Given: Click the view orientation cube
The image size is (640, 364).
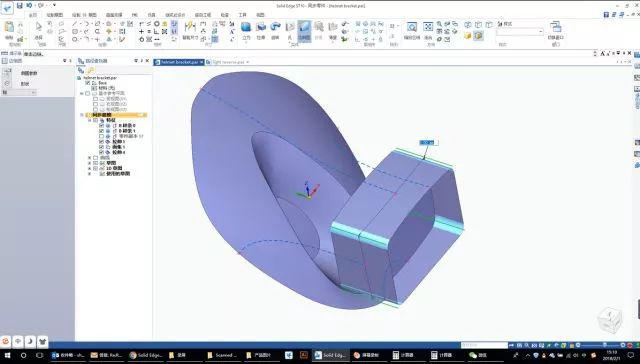Looking at the screenshot, I should tap(609, 320).
